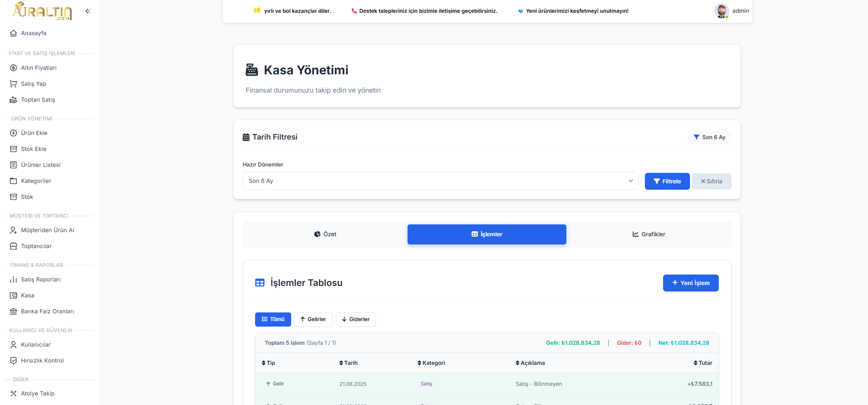
Task: Open the Hazır Dönemler dropdown
Action: coord(440,181)
